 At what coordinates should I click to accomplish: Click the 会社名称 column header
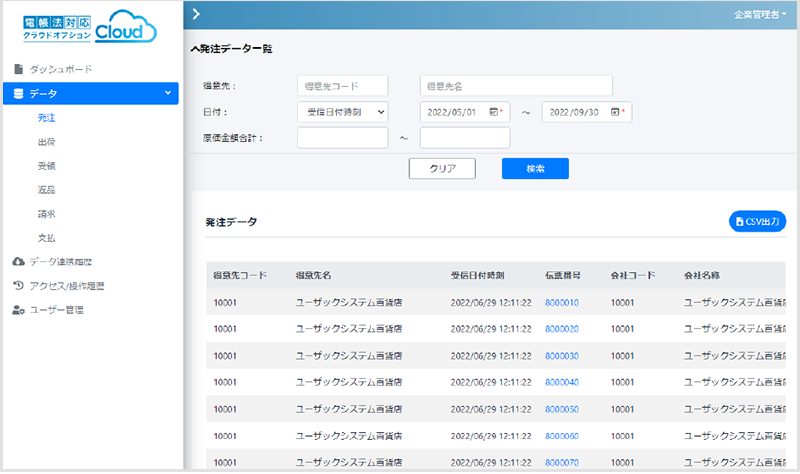[702, 276]
